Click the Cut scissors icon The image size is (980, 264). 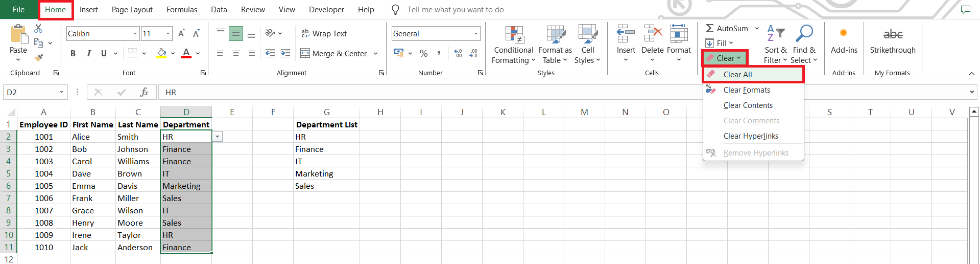coord(38,28)
